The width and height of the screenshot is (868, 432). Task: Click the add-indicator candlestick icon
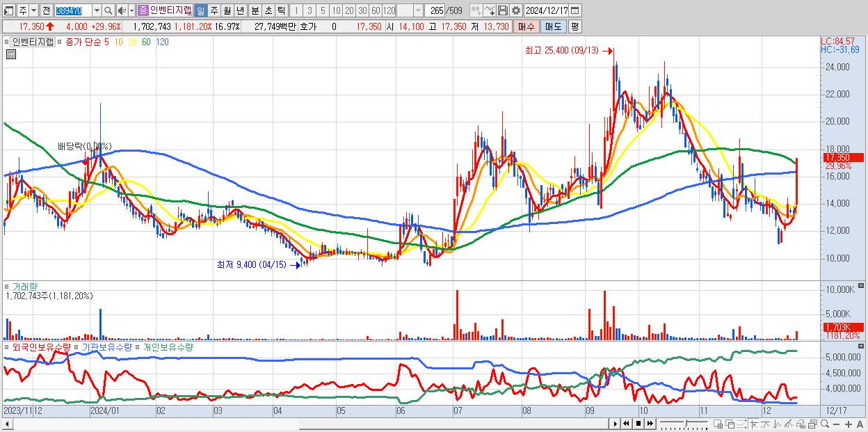click(x=476, y=10)
